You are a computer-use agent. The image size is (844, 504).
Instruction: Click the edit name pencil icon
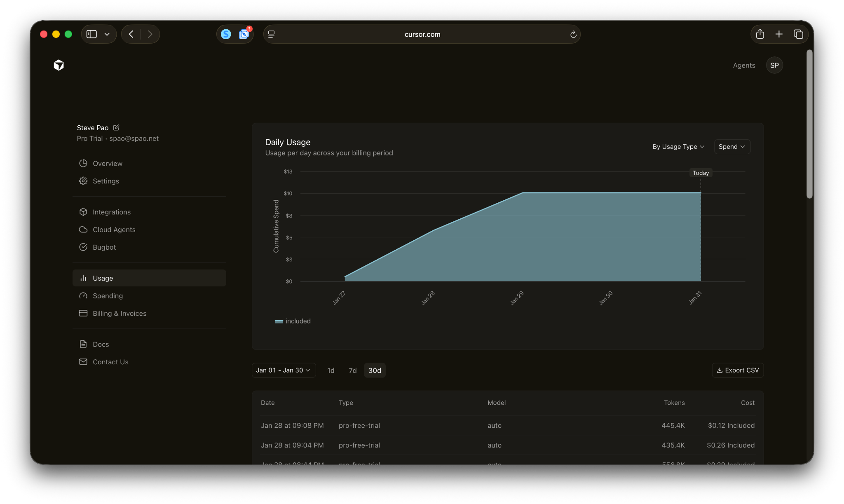point(116,128)
